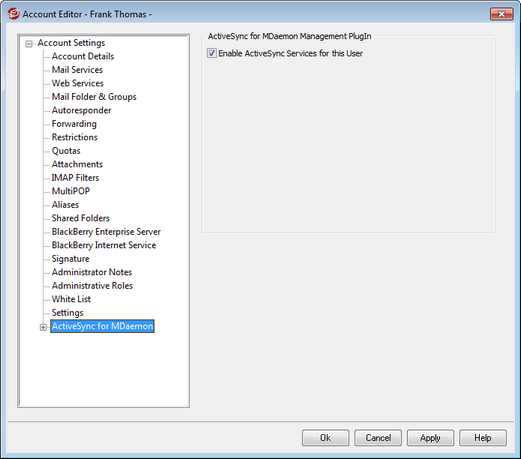
Task: Select MultiPOP in the tree
Action: click(71, 191)
